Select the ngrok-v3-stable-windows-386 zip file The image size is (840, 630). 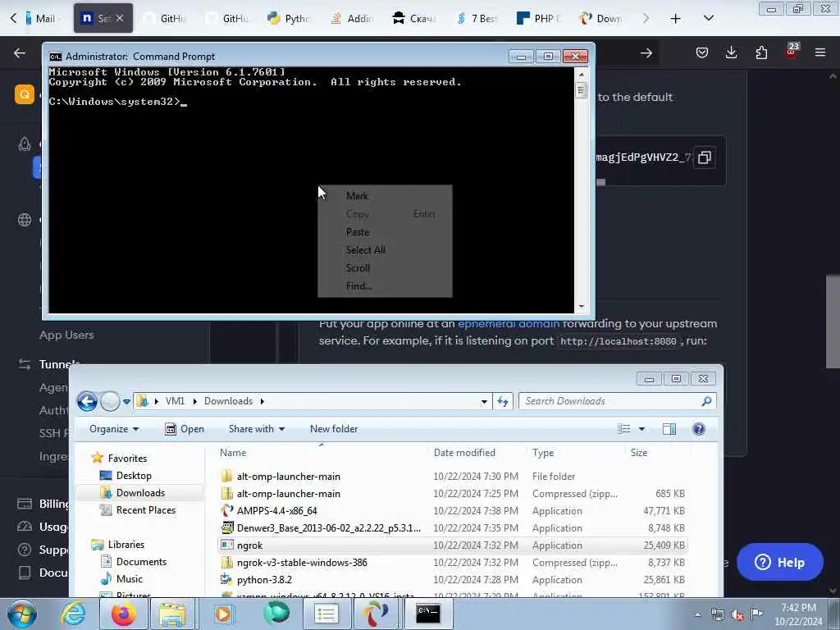[x=453, y=563]
